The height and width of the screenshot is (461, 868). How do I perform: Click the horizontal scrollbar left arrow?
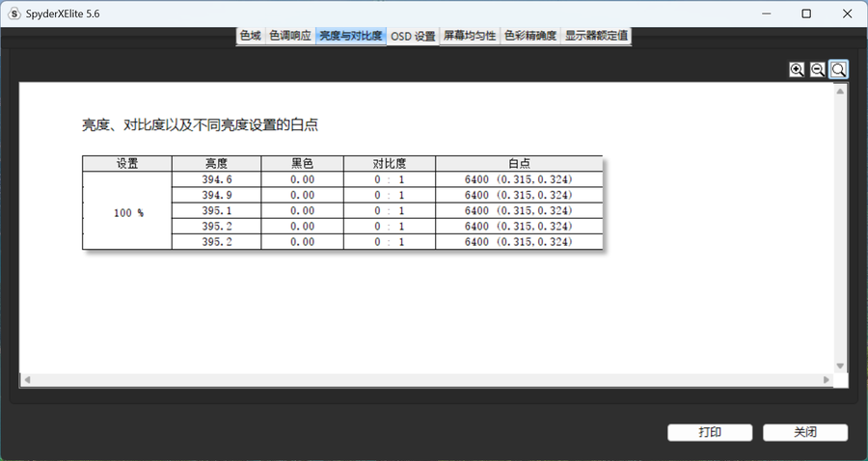pyautogui.click(x=27, y=380)
